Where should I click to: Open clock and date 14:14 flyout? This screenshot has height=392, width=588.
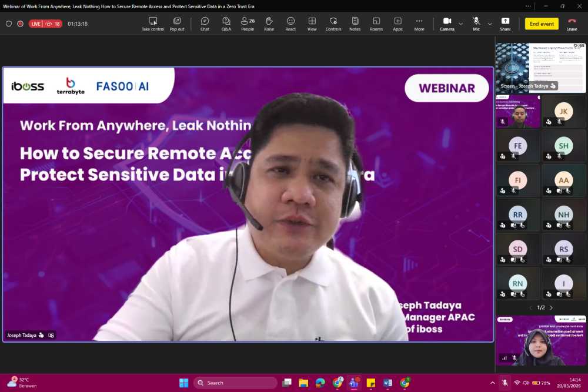click(569, 383)
